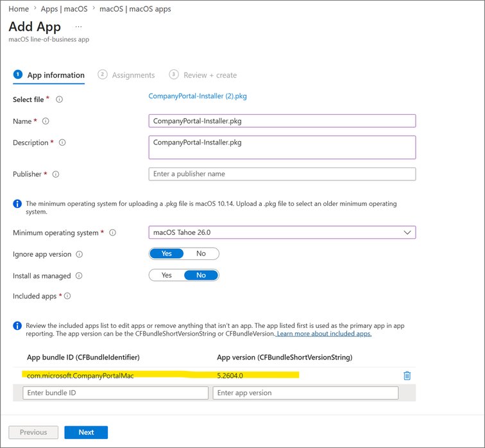Click the Enter a publisher name field
Image resolution: width=485 pixels, height=448 pixels.
(x=282, y=174)
